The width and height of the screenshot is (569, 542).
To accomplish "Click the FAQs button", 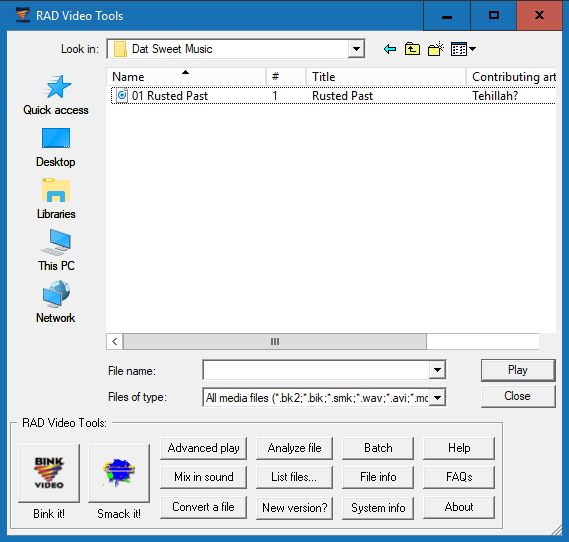I will 459,477.
